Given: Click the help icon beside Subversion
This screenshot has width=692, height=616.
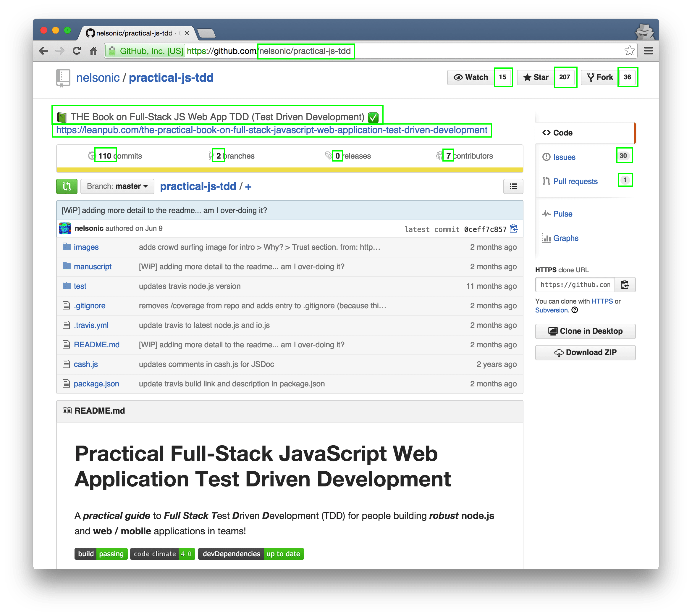Looking at the screenshot, I should [575, 310].
